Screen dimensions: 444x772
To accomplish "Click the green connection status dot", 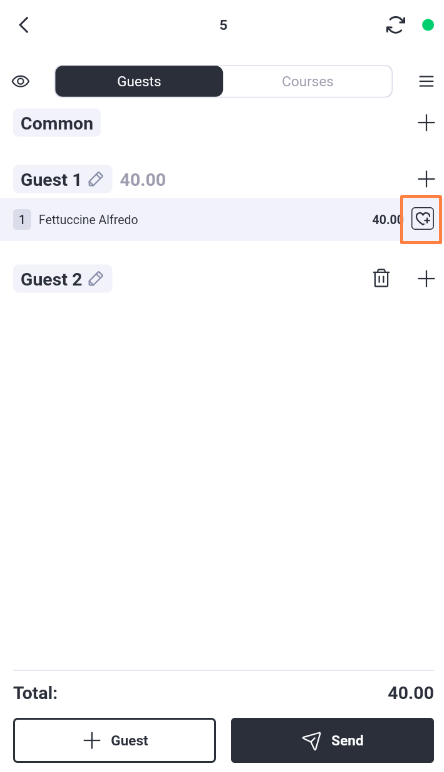I will pos(428,25).
